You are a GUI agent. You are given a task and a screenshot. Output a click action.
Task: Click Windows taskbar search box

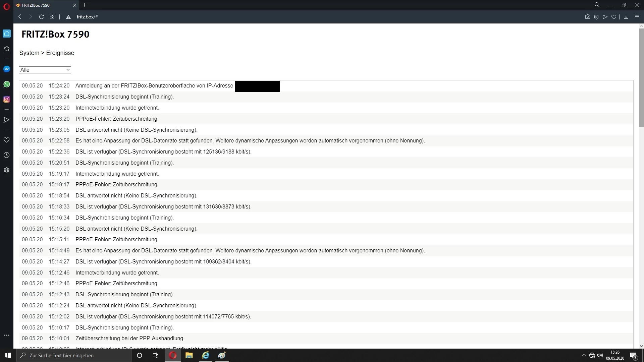coord(74,355)
